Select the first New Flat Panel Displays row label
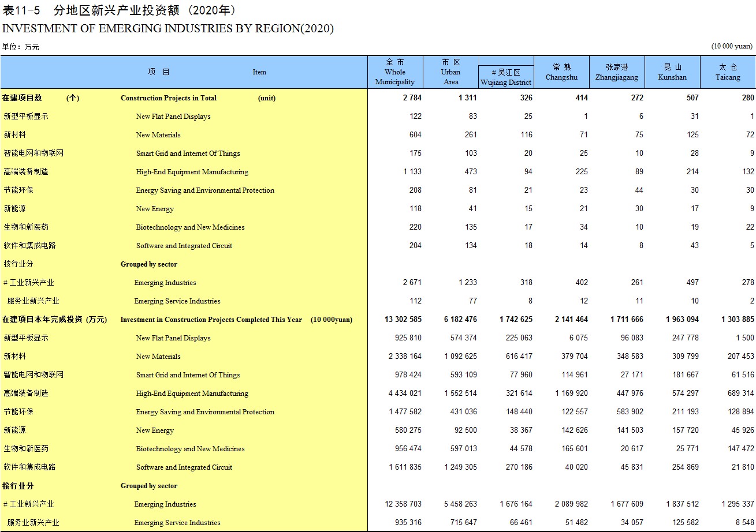 173,117
